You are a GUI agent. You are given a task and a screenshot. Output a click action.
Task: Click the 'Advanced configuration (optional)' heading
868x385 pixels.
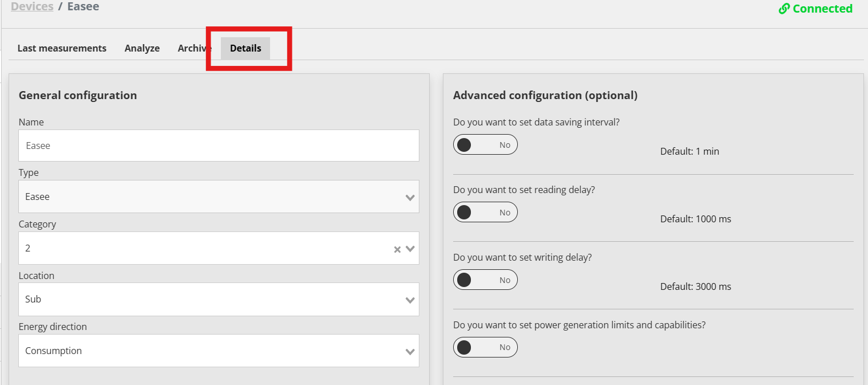[x=545, y=95]
